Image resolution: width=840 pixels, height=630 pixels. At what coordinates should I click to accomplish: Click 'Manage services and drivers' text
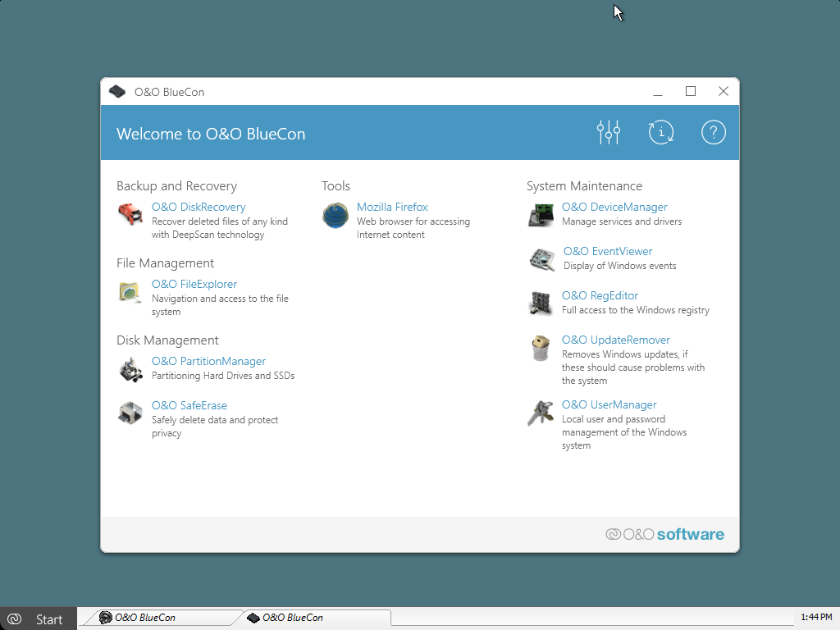point(622,221)
